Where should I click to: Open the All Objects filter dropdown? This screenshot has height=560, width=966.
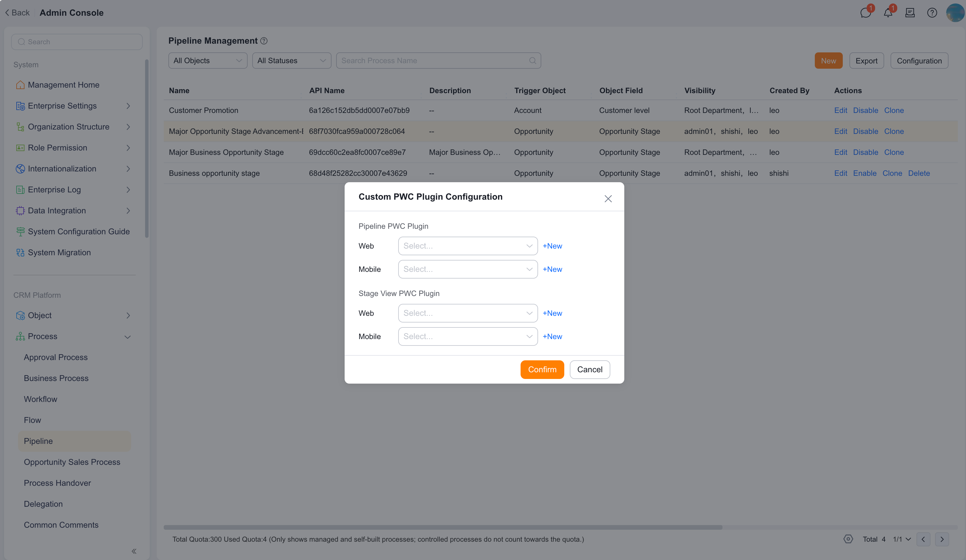208,61
